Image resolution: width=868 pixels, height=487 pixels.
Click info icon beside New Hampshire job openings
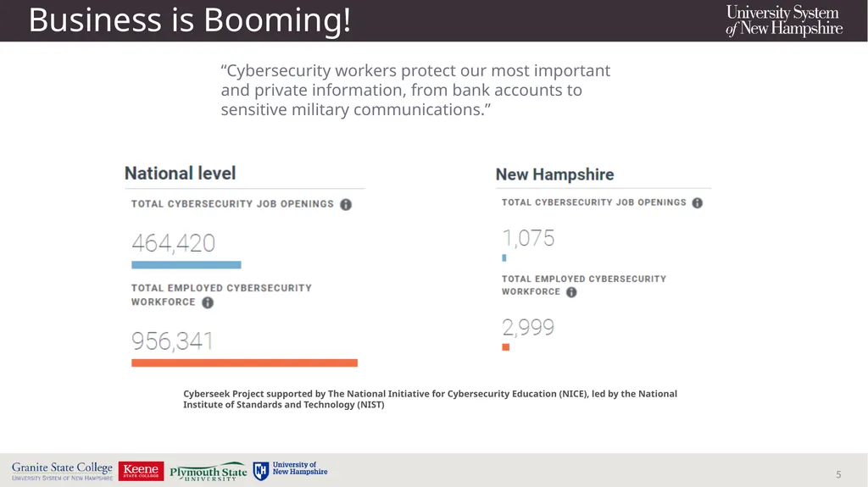698,203
